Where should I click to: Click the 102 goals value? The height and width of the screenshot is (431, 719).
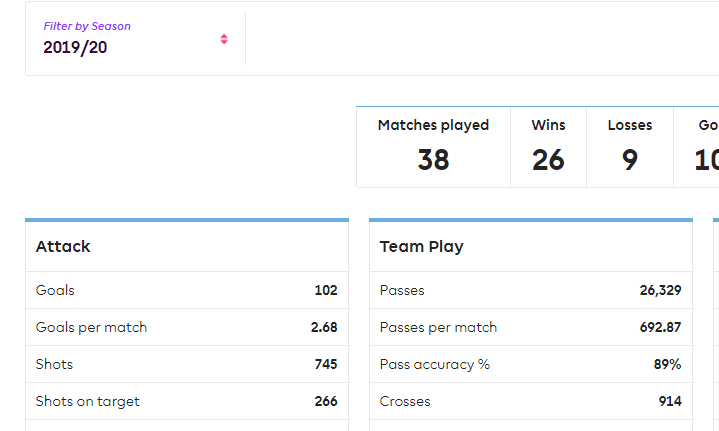[326, 291]
